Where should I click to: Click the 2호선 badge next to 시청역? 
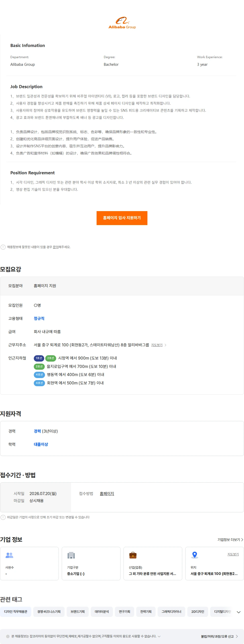click(x=51, y=358)
